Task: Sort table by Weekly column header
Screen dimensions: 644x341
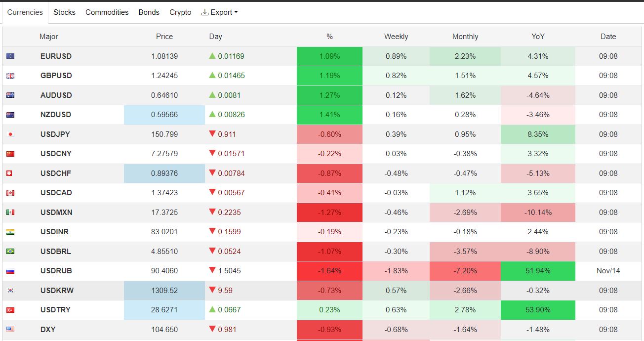Action: (396, 37)
